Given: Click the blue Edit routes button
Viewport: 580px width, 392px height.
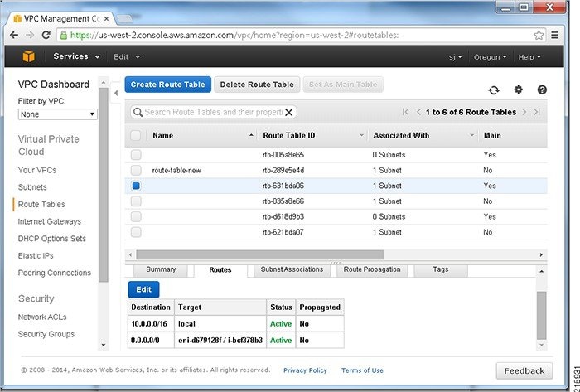Looking at the screenshot, I should point(143,289).
